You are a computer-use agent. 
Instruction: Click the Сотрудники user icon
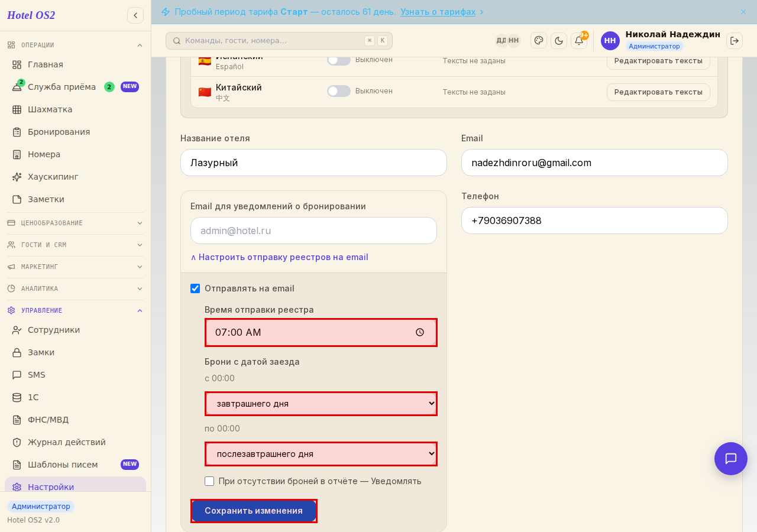(x=17, y=330)
